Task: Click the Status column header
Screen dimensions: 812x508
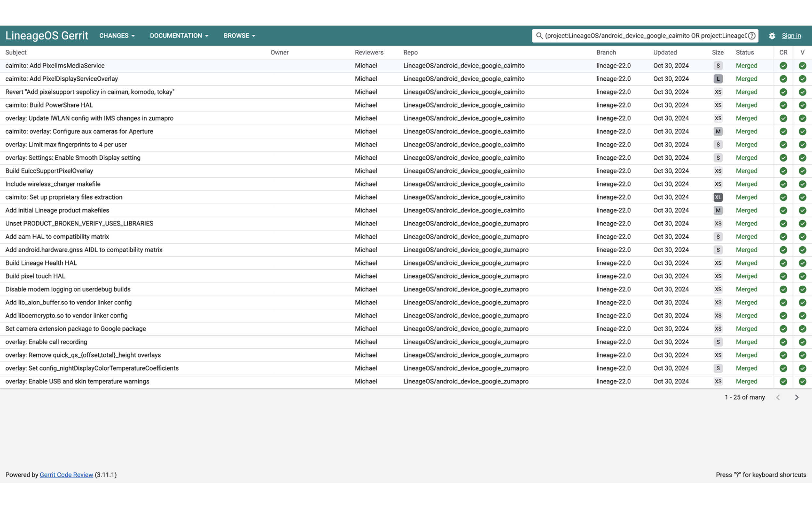Action: [x=744, y=52]
